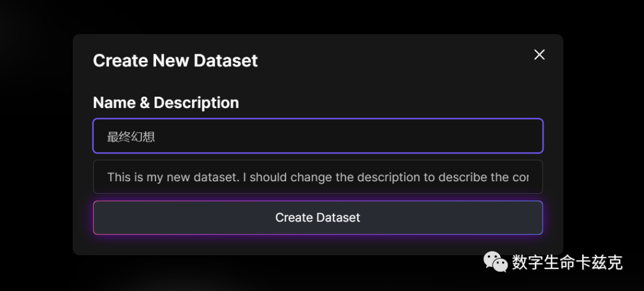This screenshot has width=644, height=291.
Task: Click the "数字生命卡兹克" watermark text
Action: [x=567, y=262]
